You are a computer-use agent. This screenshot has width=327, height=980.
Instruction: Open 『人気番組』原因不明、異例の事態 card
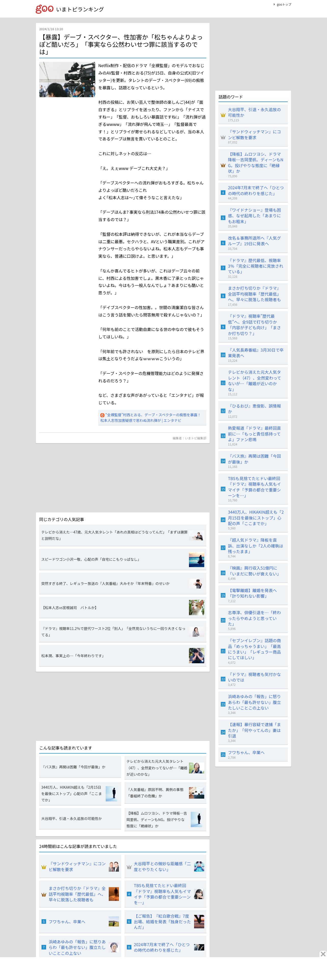pyautogui.click(x=165, y=793)
